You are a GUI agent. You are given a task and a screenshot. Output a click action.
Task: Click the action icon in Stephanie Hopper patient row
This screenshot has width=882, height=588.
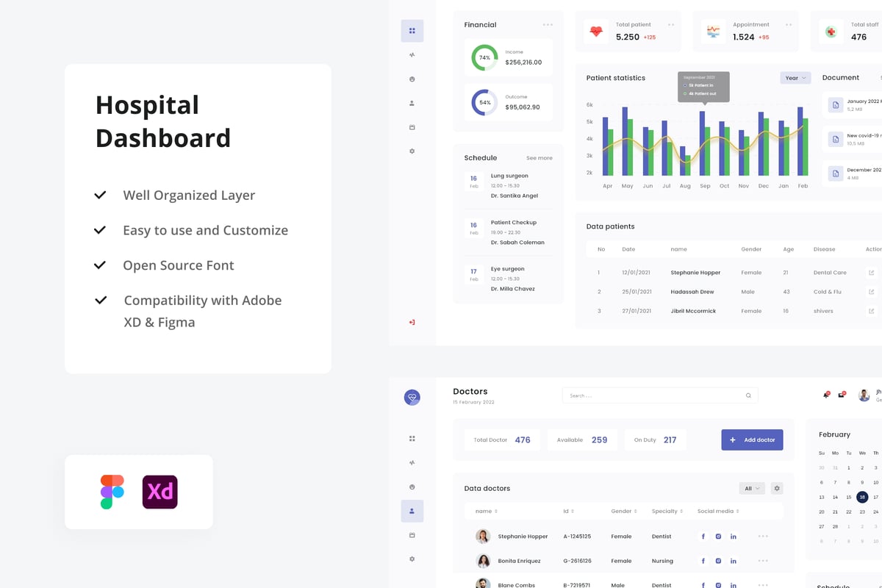tap(872, 273)
